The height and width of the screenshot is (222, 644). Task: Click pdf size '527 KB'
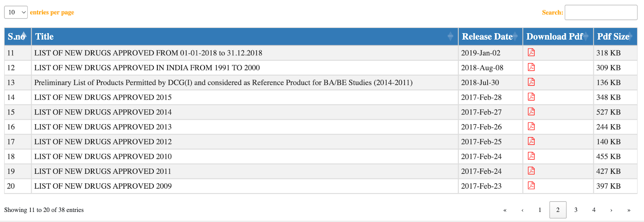609,112
